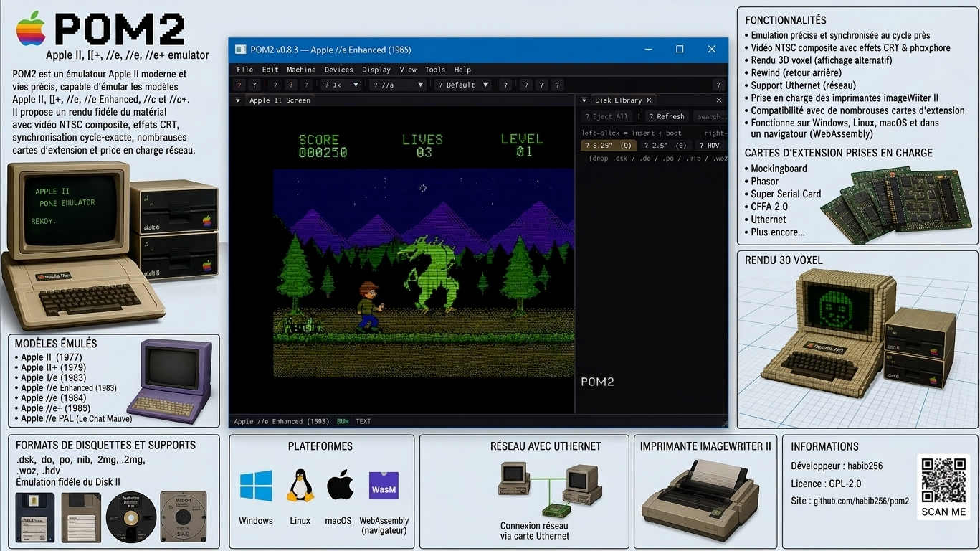Click the Eject All button
Screen dimensions: 980x551
point(606,116)
